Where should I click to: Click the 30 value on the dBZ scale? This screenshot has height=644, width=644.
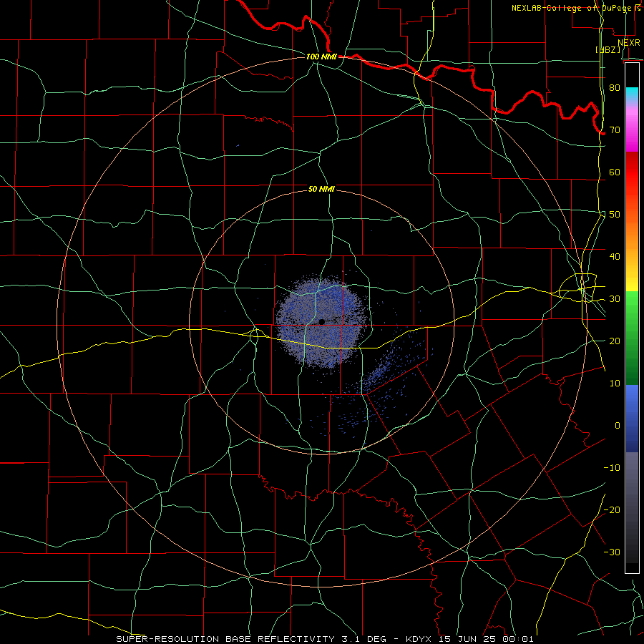tap(615, 299)
